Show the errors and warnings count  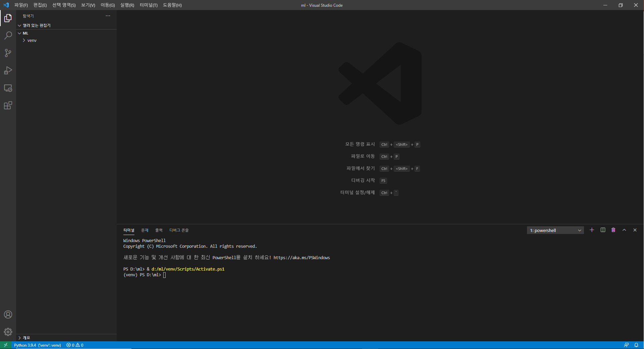[x=75, y=345]
